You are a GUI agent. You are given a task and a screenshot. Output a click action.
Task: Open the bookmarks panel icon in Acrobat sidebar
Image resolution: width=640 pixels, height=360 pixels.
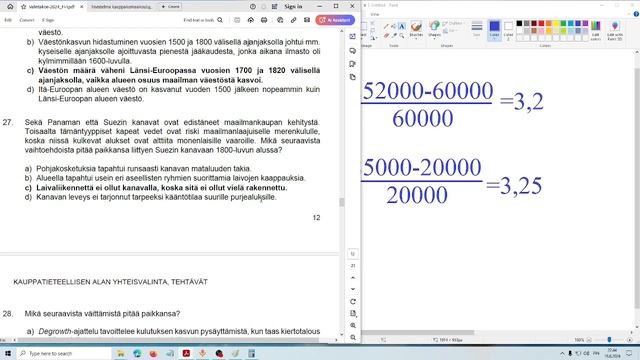click(353, 64)
